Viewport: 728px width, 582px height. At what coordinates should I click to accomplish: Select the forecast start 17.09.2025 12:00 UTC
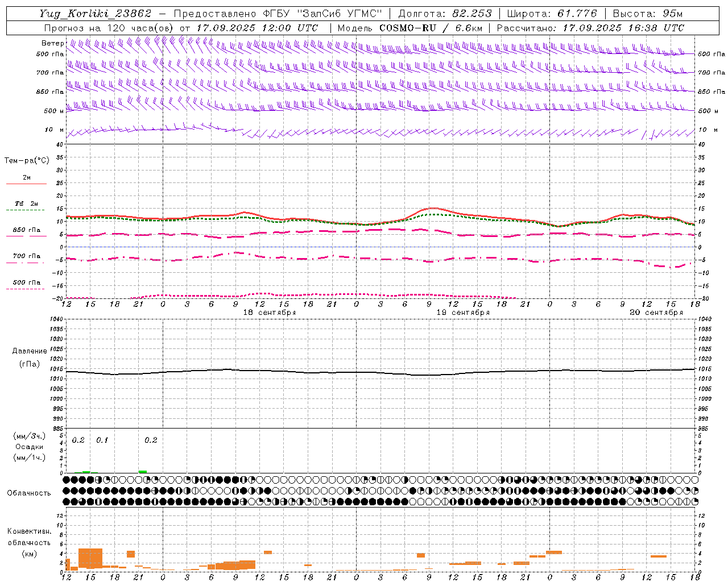257,28
